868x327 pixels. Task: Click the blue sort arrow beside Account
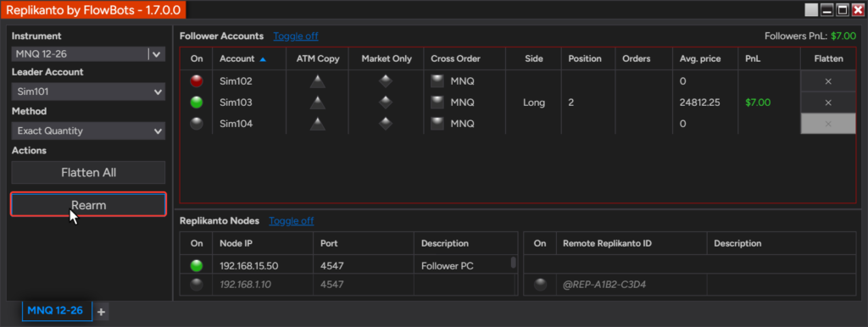point(263,58)
